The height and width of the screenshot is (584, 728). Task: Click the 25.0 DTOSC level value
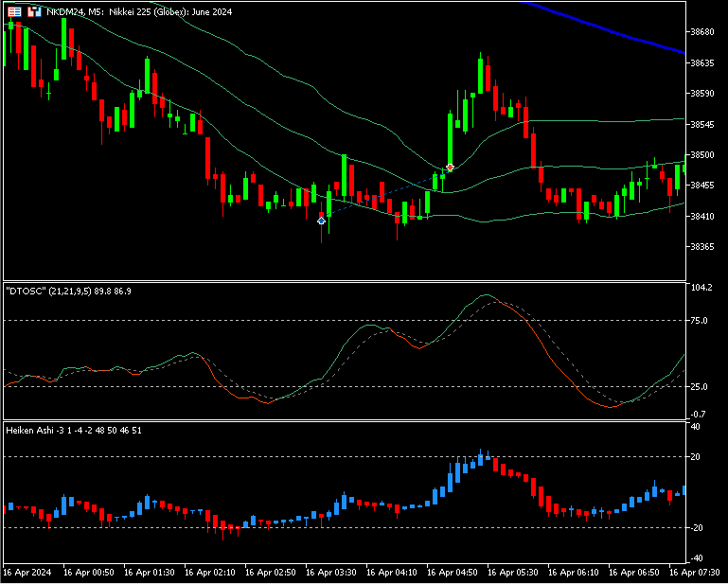click(700, 386)
